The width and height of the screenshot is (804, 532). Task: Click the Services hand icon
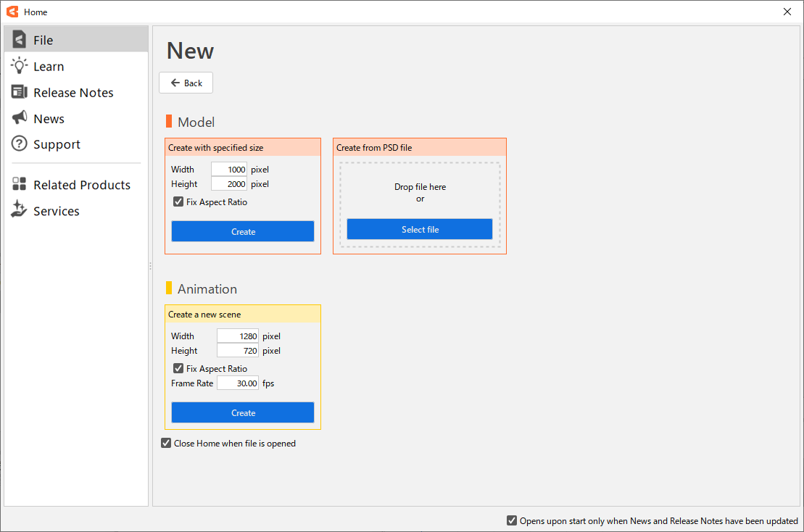pyautogui.click(x=20, y=210)
